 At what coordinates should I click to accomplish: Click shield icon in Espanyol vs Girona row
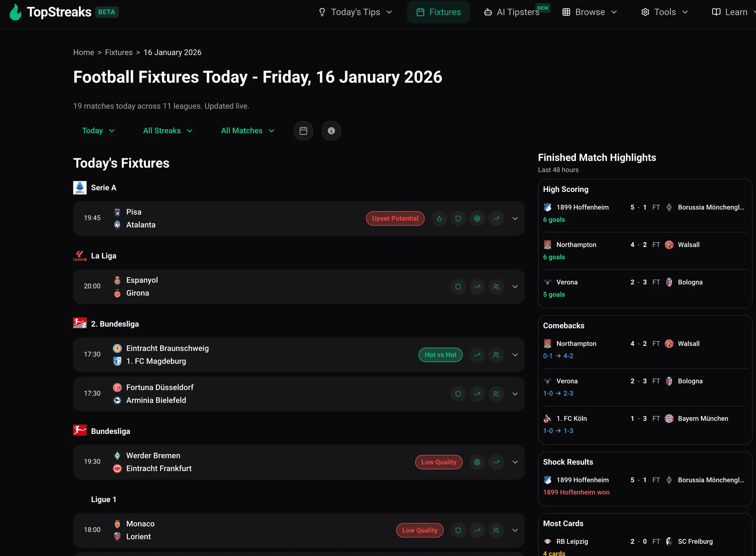click(x=458, y=286)
